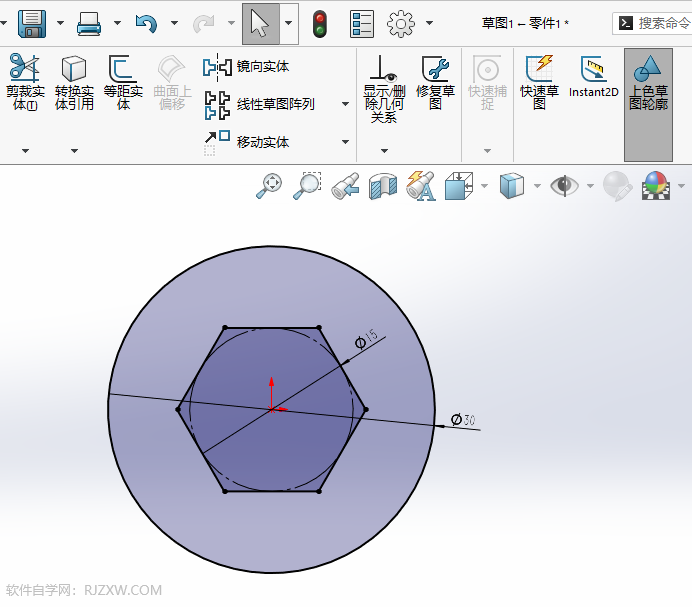The image size is (692, 607).
Task: Open the View Orientation dropdown arrow
Action: [x=485, y=186]
